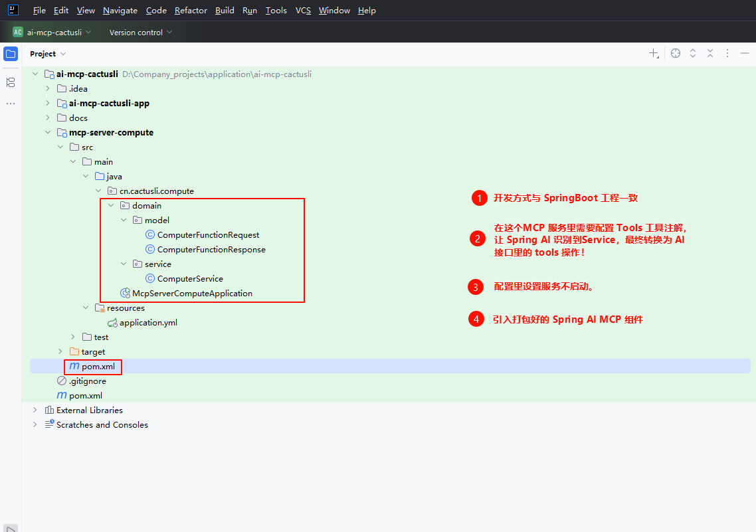Expand the target folder
This screenshot has width=756, height=532.
pyautogui.click(x=60, y=351)
